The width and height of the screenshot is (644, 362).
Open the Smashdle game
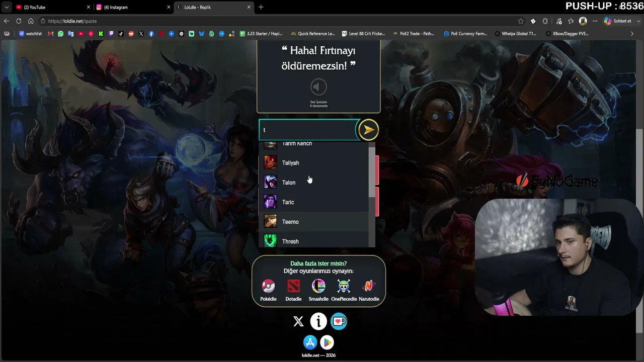[x=318, y=290]
